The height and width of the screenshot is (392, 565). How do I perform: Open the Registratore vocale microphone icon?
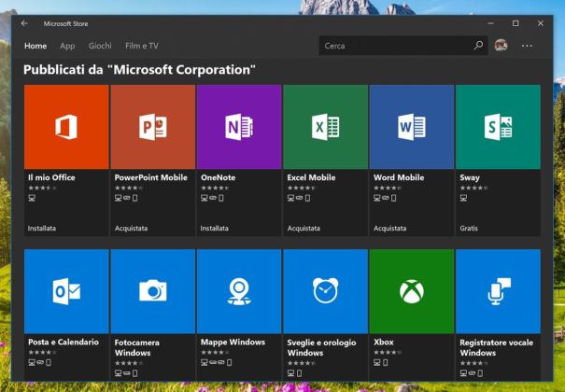coord(498,291)
